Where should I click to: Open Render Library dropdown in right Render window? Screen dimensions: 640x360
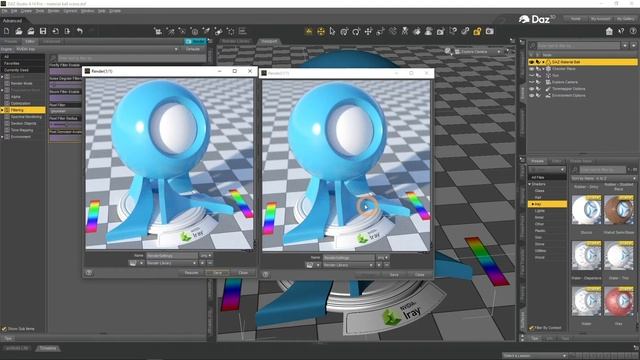(348, 265)
